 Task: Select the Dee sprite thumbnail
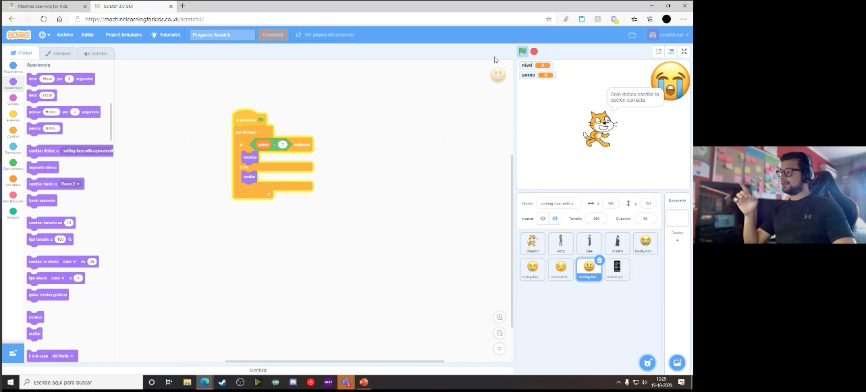[x=589, y=243]
